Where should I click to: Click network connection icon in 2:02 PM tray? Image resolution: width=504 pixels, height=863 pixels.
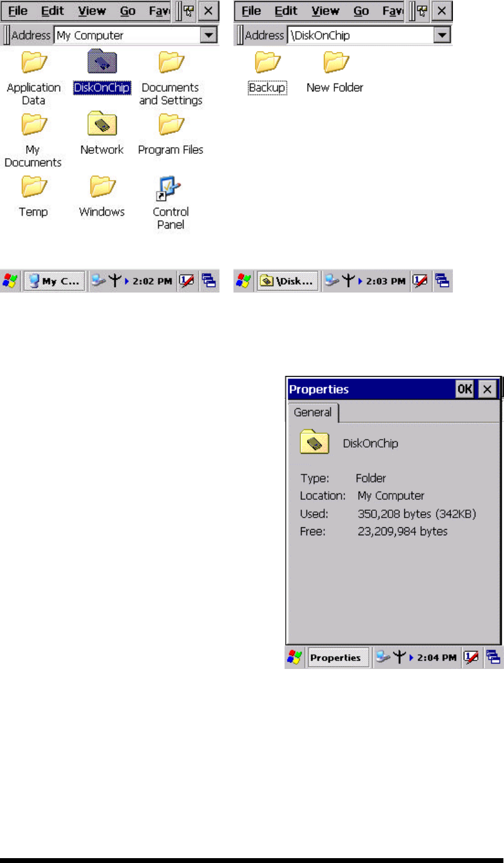click(98, 281)
